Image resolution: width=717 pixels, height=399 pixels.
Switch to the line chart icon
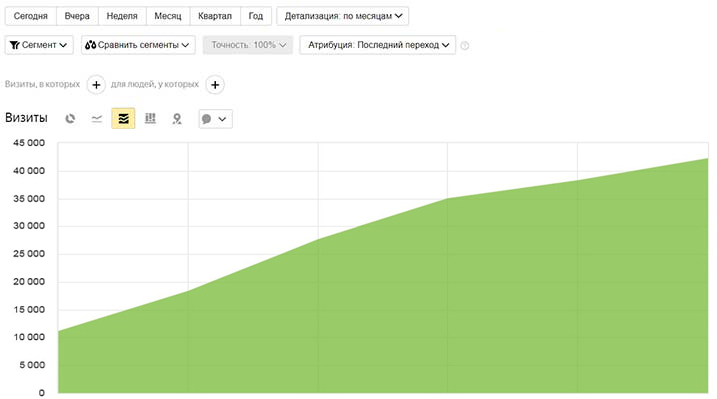(x=96, y=119)
